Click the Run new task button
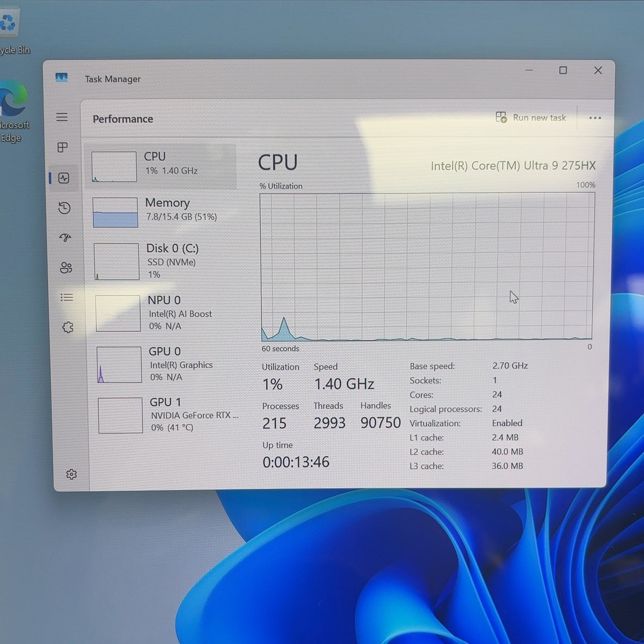Viewport: 644px width, 644px height. [531, 118]
